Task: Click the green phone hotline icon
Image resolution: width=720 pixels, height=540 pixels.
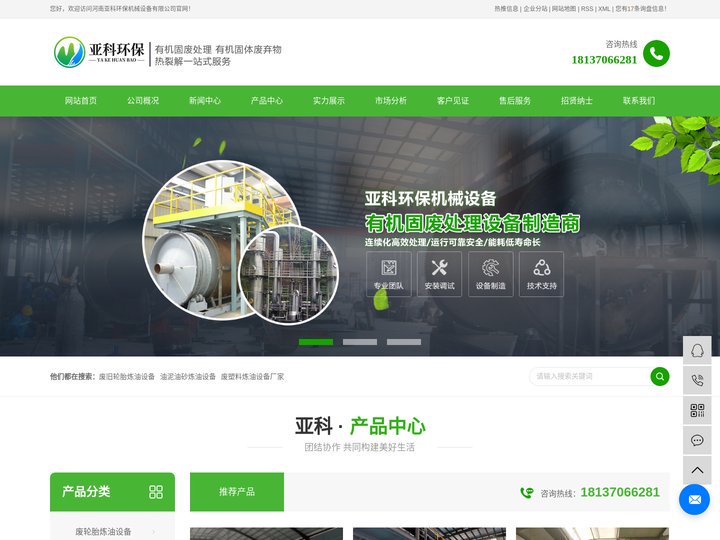Action: click(656, 53)
